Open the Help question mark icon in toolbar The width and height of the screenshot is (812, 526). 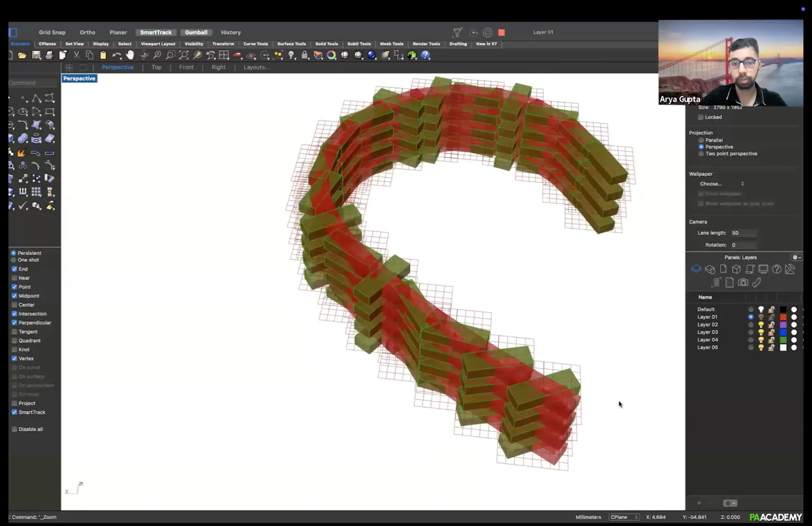(x=425, y=55)
